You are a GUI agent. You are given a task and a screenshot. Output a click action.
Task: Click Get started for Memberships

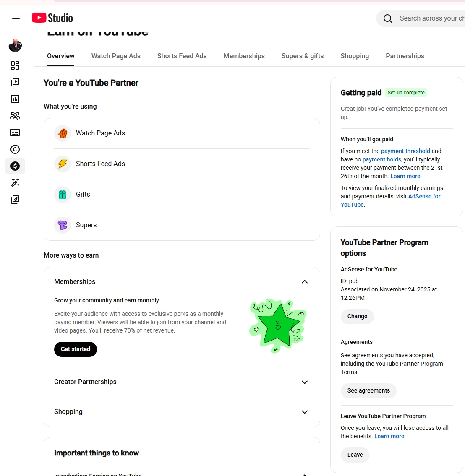75,349
